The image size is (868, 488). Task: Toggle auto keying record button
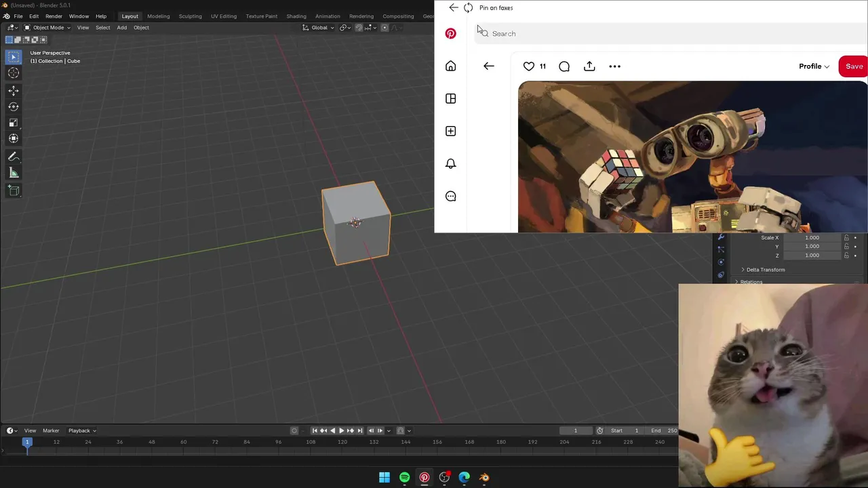[x=294, y=430]
